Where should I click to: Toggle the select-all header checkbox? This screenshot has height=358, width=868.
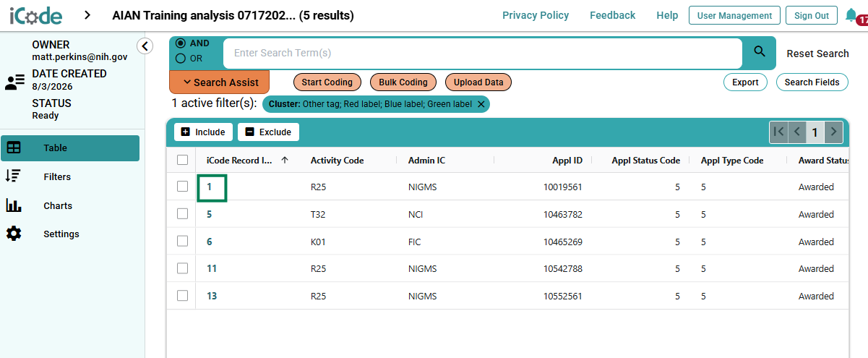(x=182, y=160)
